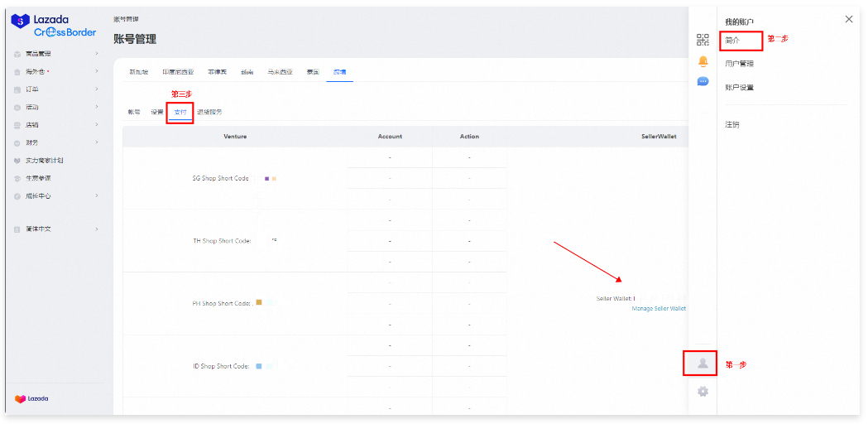868x424 pixels.
Task: Click the orange notification bell icon
Action: point(703,61)
